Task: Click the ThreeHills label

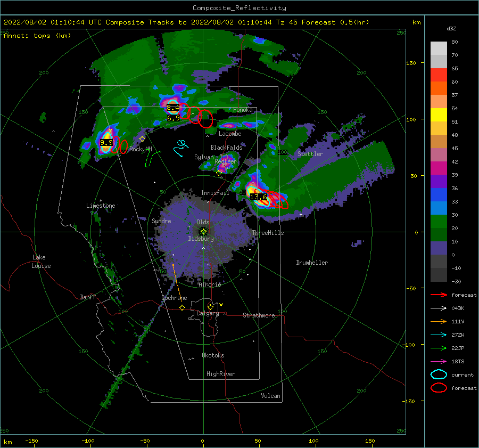Action: 268,233
